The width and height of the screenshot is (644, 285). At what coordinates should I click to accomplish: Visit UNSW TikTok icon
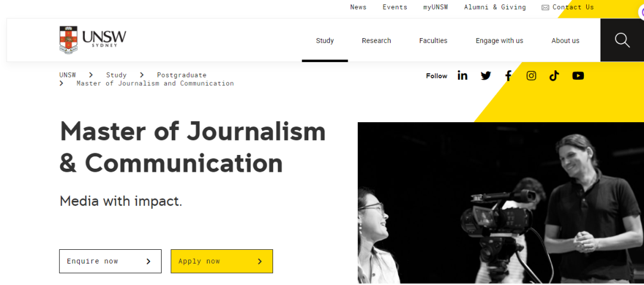pyautogui.click(x=554, y=76)
